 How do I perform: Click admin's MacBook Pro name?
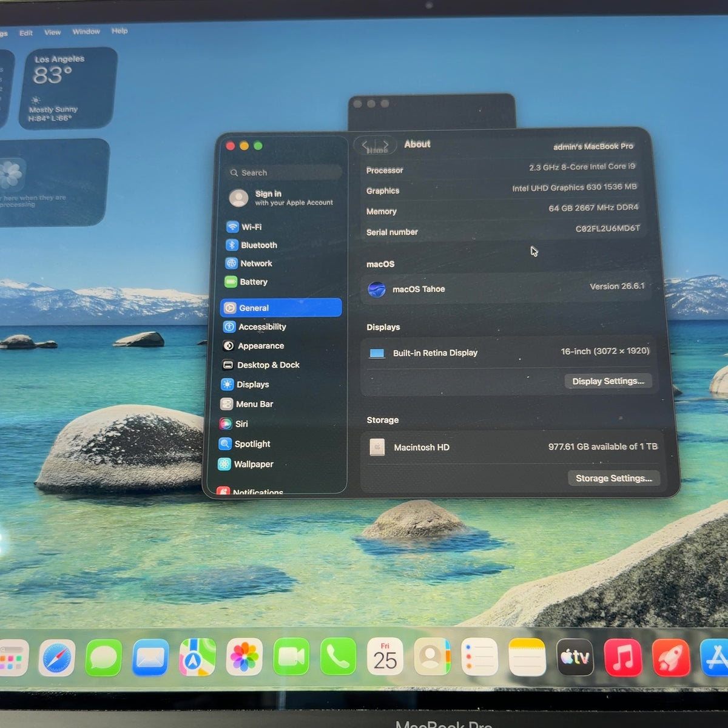(x=593, y=146)
